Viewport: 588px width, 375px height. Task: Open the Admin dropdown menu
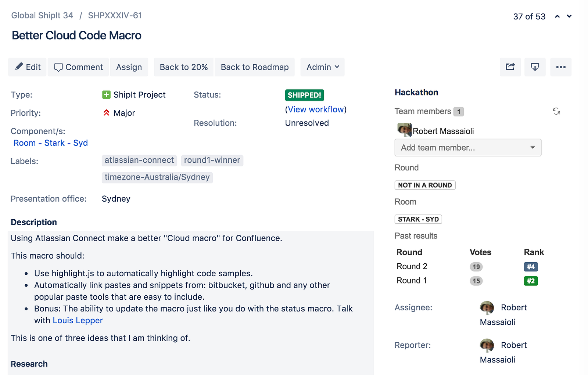(x=322, y=67)
